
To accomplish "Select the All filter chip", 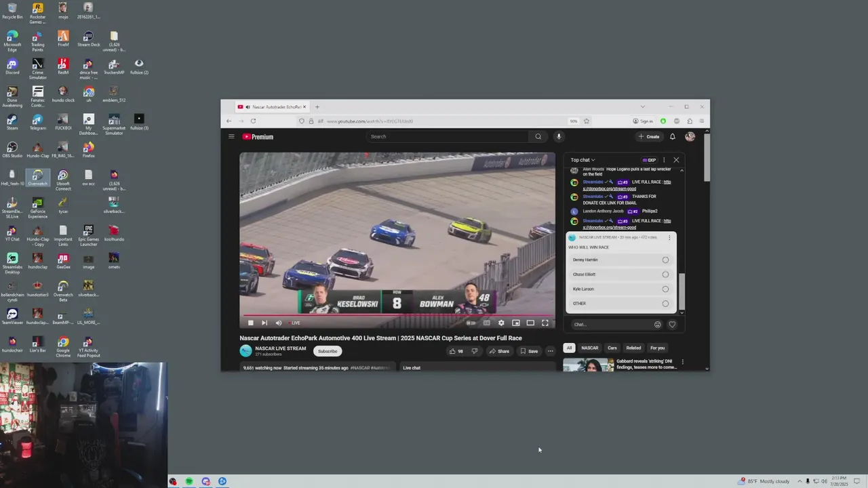I will 569,348.
